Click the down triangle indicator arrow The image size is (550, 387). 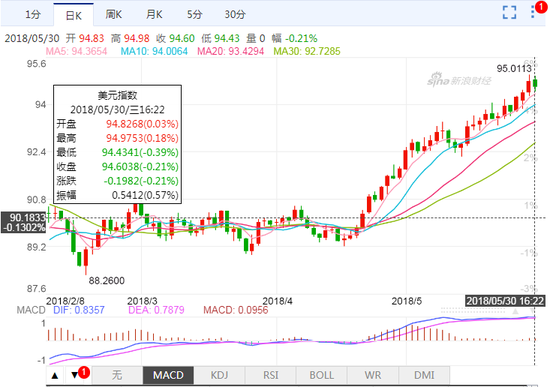[74, 375]
